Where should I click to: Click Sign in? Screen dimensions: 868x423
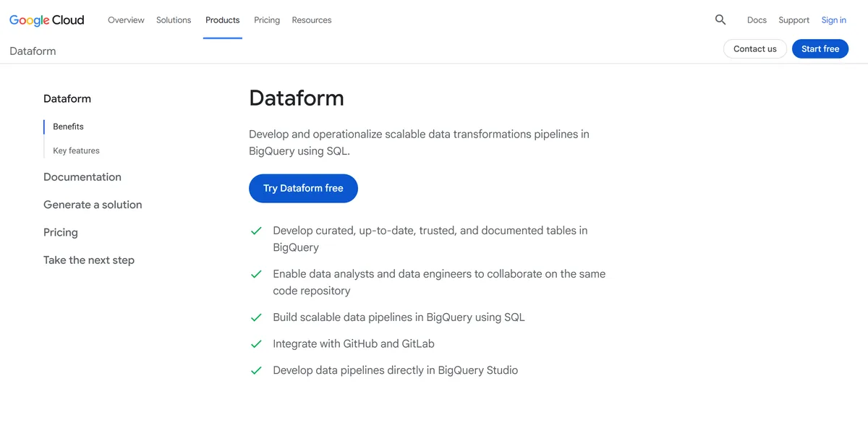click(x=834, y=20)
